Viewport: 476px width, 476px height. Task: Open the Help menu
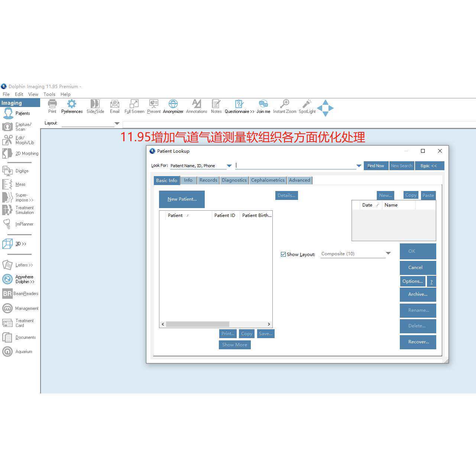[x=65, y=94]
